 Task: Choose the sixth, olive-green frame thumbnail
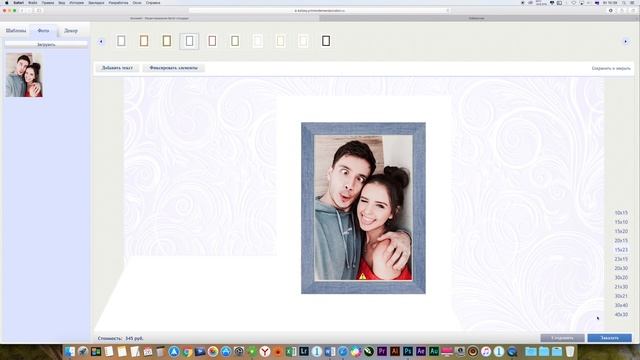click(235, 41)
